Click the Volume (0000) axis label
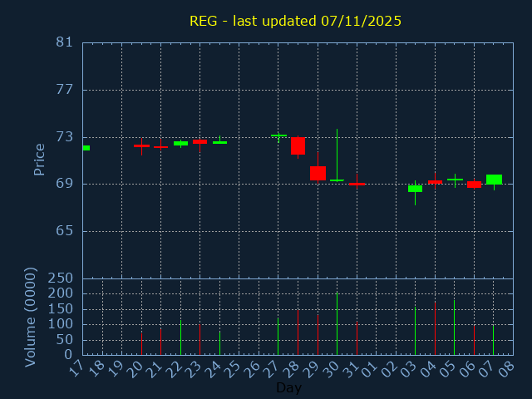The width and height of the screenshot is (532, 399). pyautogui.click(x=31, y=317)
